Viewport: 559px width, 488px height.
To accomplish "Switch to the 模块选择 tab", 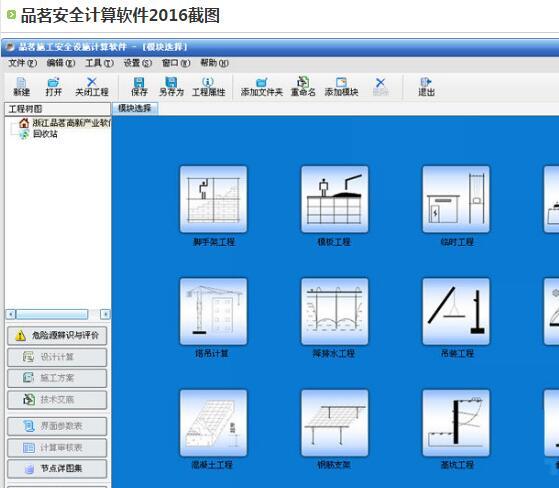I will (135, 108).
